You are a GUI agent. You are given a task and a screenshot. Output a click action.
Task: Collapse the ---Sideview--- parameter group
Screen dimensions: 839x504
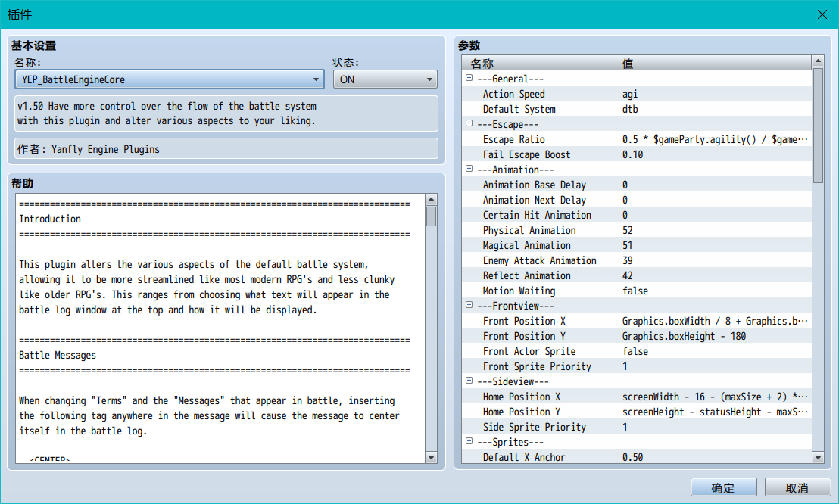tap(469, 381)
